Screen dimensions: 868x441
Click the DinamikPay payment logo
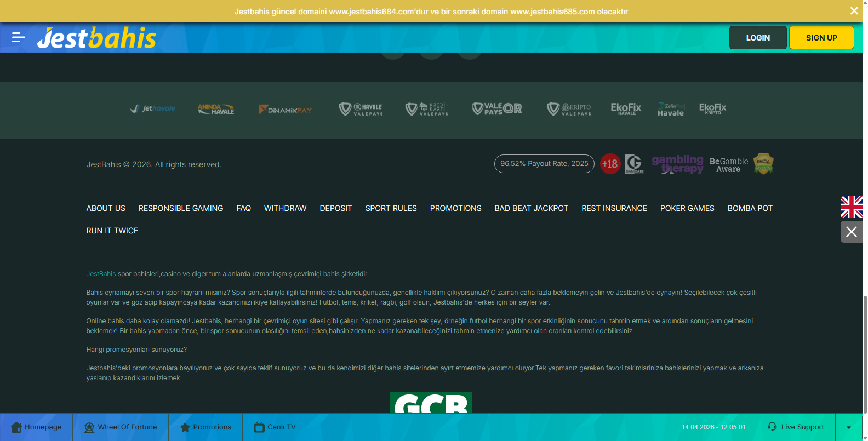tap(285, 110)
